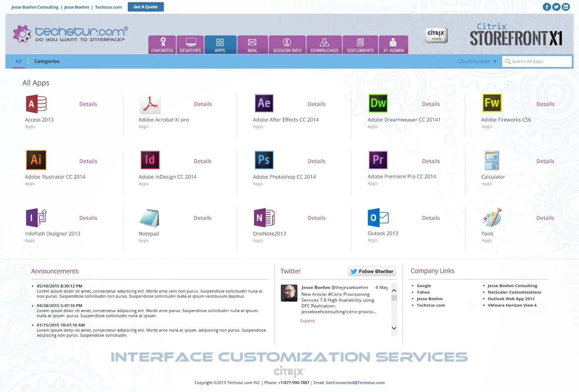Click the Search All Apps field
This screenshot has height=392, width=579.
537,61
